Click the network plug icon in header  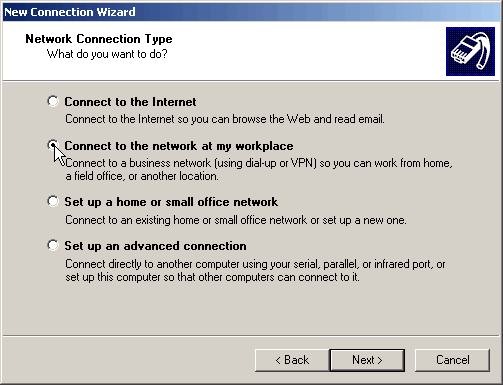(x=470, y=51)
